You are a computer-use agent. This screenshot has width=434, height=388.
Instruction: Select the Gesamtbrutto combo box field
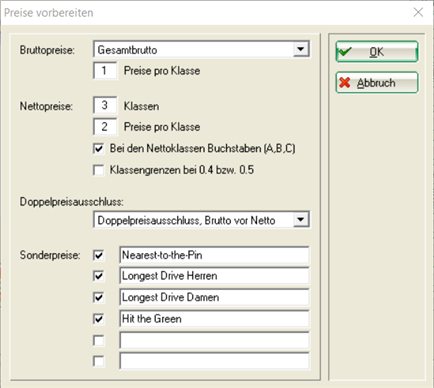pos(201,50)
